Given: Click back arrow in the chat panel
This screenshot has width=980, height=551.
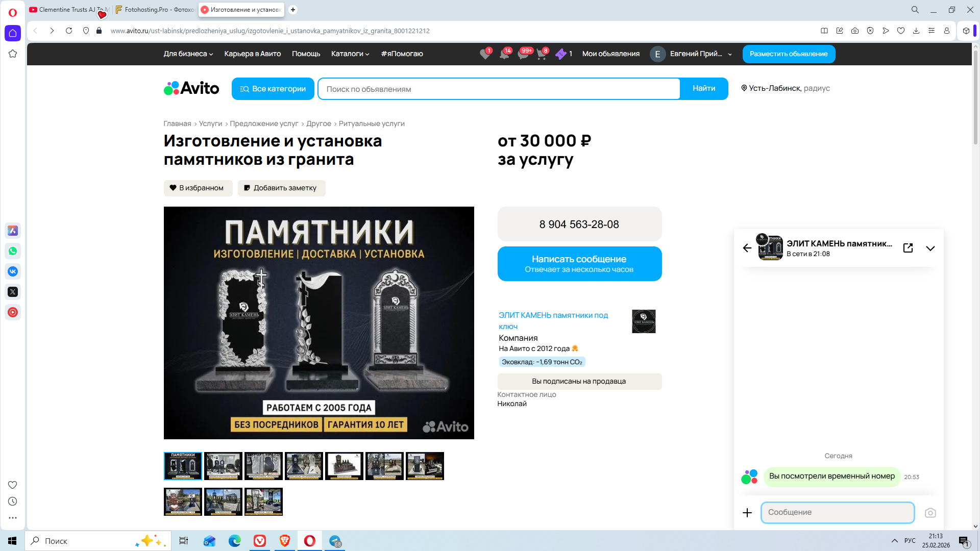Looking at the screenshot, I should click(x=747, y=248).
